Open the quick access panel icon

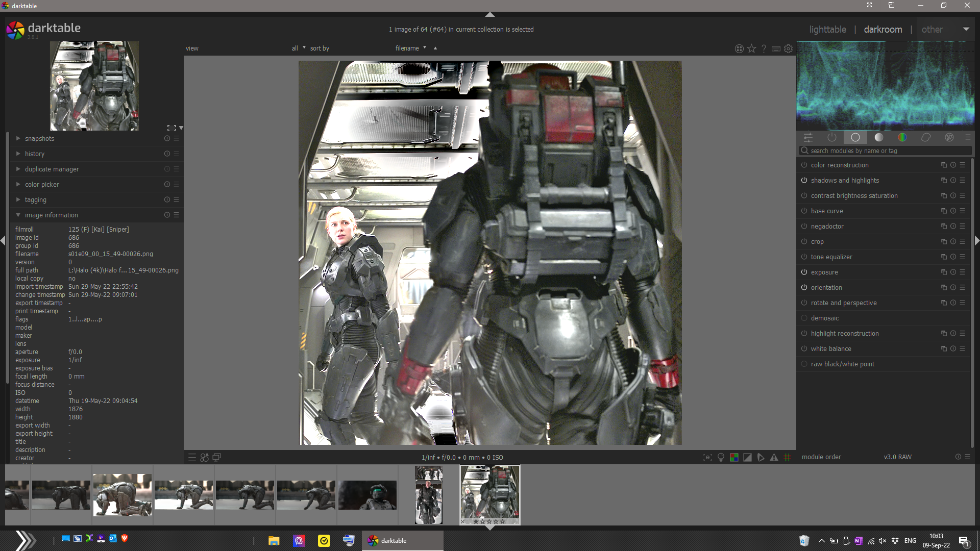(808, 137)
